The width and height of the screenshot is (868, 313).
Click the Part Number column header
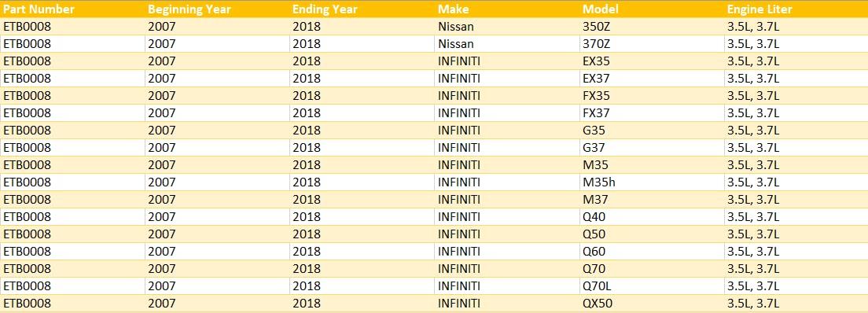click(72, 9)
